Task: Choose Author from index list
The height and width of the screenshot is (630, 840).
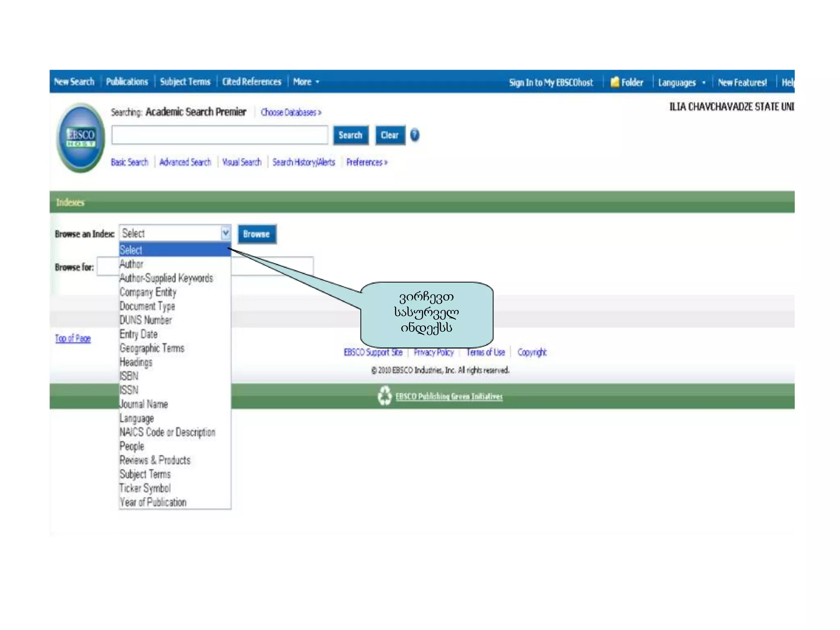Action: tap(131, 264)
